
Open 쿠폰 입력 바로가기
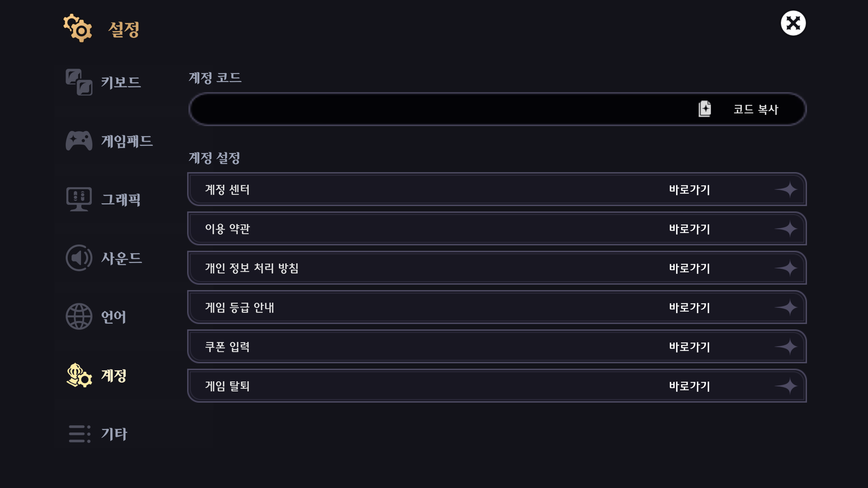pos(689,347)
